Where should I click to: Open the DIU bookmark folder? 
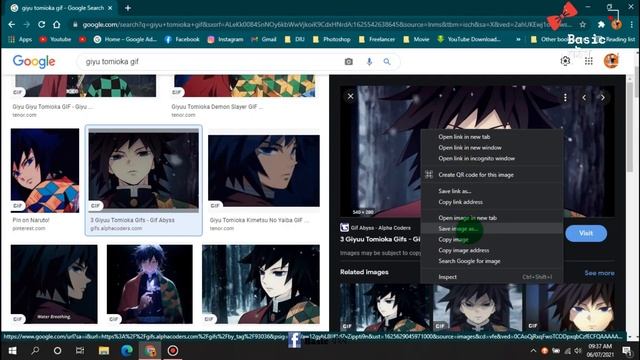tap(295, 39)
